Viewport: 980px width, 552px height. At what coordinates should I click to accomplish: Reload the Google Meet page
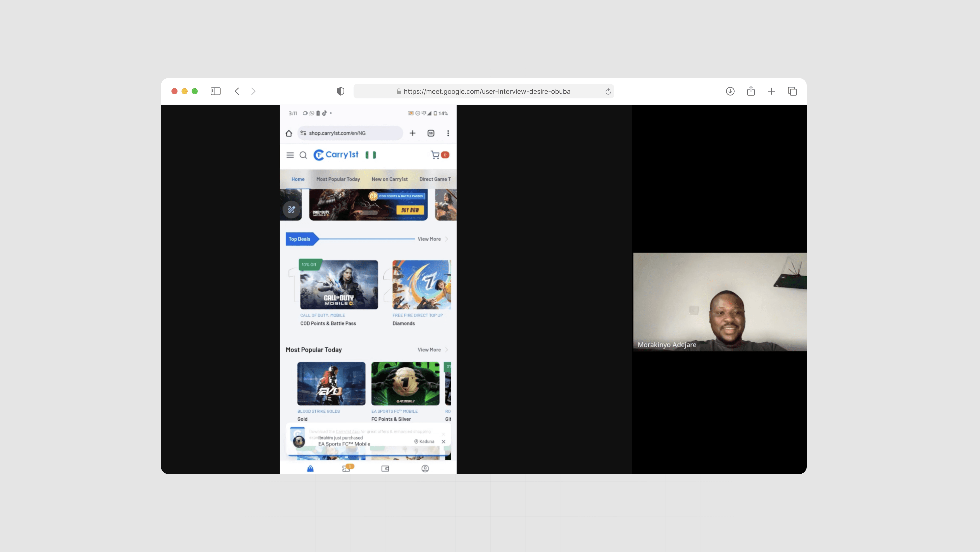click(x=608, y=91)
